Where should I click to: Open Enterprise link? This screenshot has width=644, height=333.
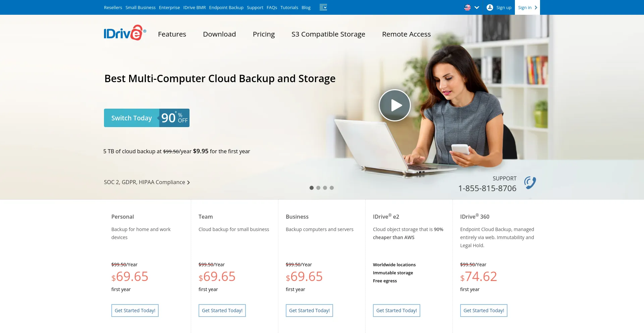coord(169,7)
